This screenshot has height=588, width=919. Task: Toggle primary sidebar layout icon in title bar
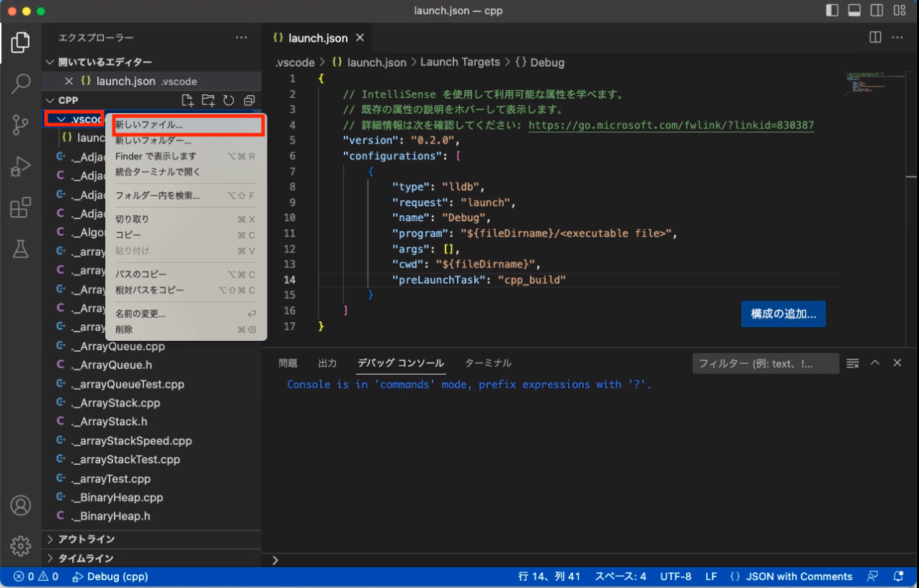pyautogui.click(x=832, y=11)
